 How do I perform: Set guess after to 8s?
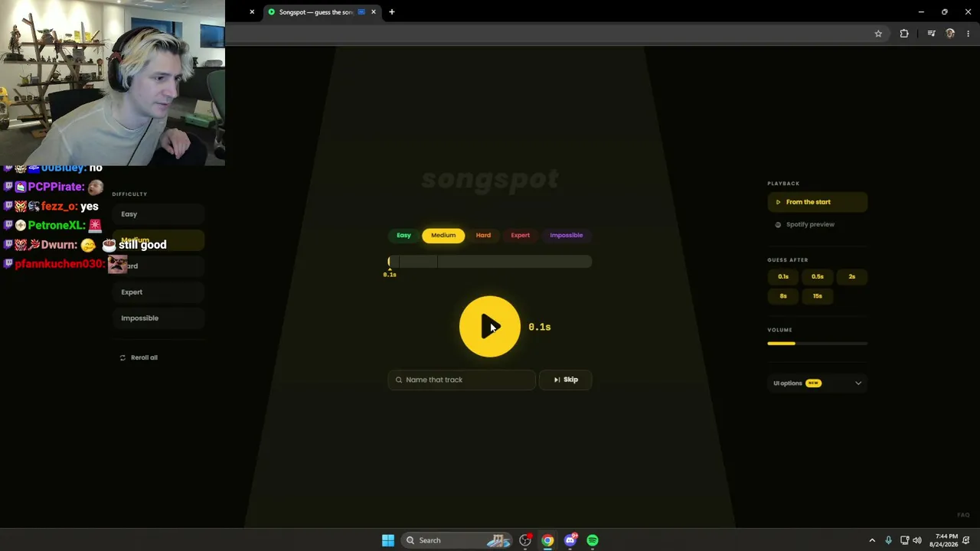(783, 296)
